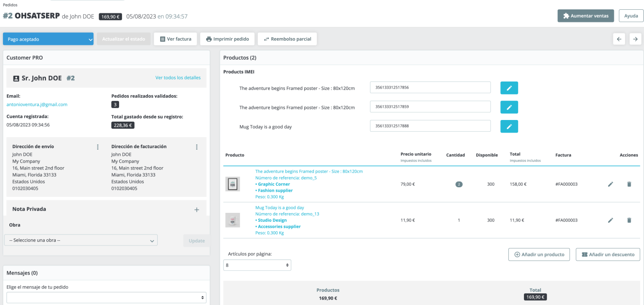The image size is (644, 305).
Task: Open Artículos por página selector
Action: 257,265
